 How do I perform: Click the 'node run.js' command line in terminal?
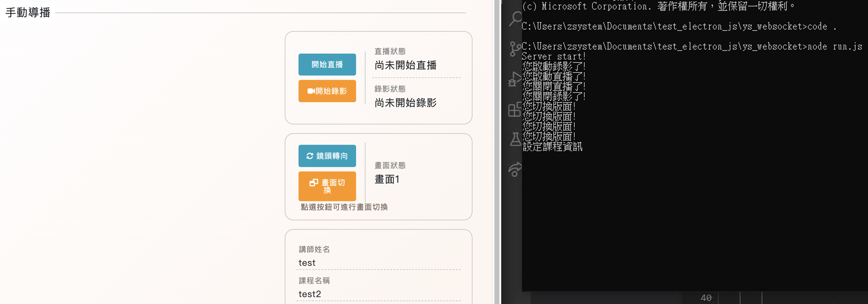[692, 46]
